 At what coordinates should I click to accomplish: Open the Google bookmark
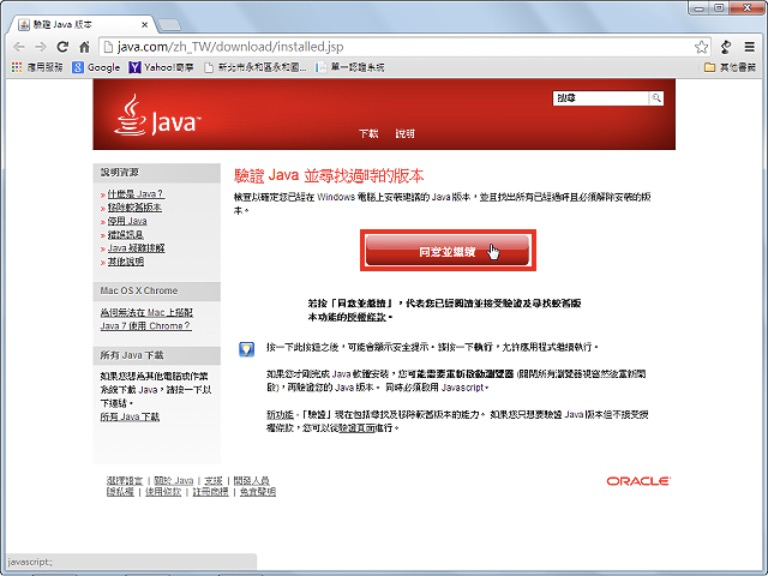tap(96, 67)
